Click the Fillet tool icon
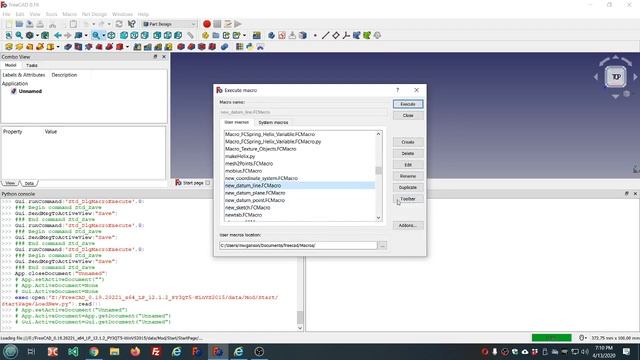The height and width of the screenshot is (360, 640). pyautogui.click(x=181, y=47)
